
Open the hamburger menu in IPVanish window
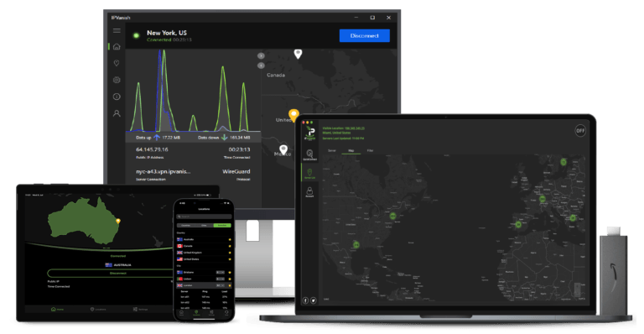coord(117,31)
